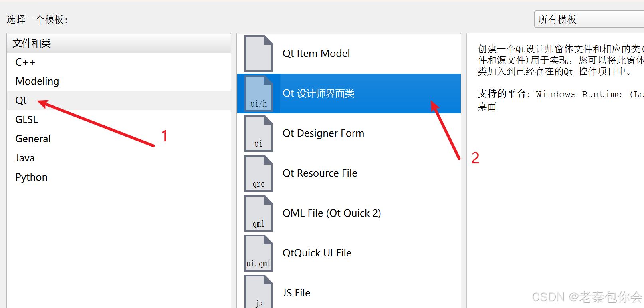Select Qt Item Model template
Image resolution: width=644 pixels, height=308 pixels.
point(349,54)
